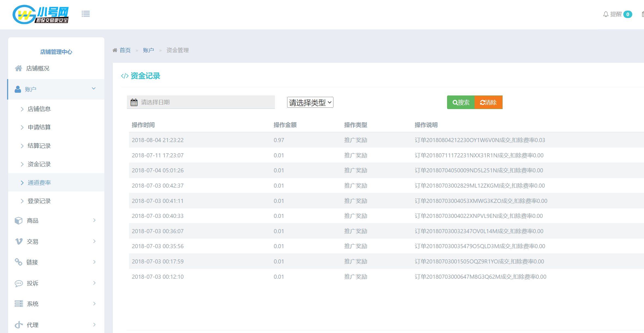
Task: Click the bell reminder icon
Action: [x=606, y=14]
